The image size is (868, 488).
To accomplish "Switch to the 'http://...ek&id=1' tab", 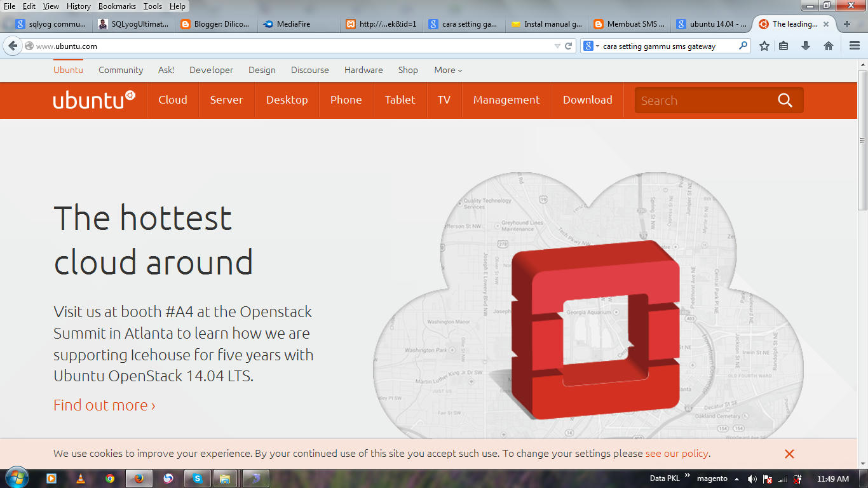I will 381,24.
